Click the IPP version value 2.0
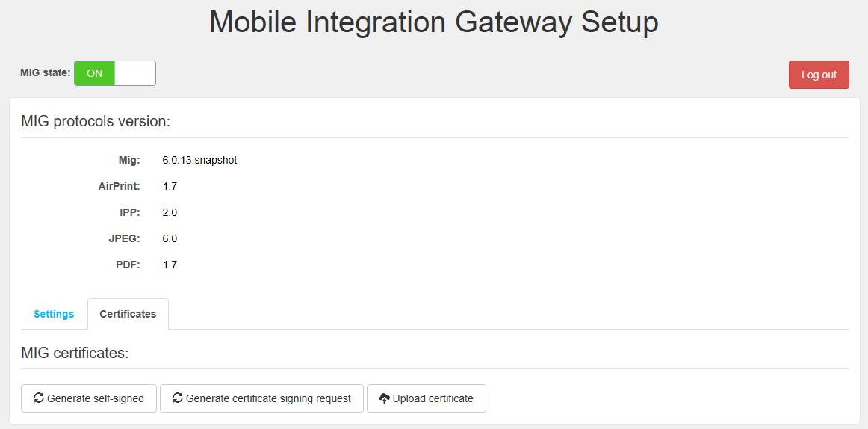Screen dimensions: 868x429 (170, 212)
